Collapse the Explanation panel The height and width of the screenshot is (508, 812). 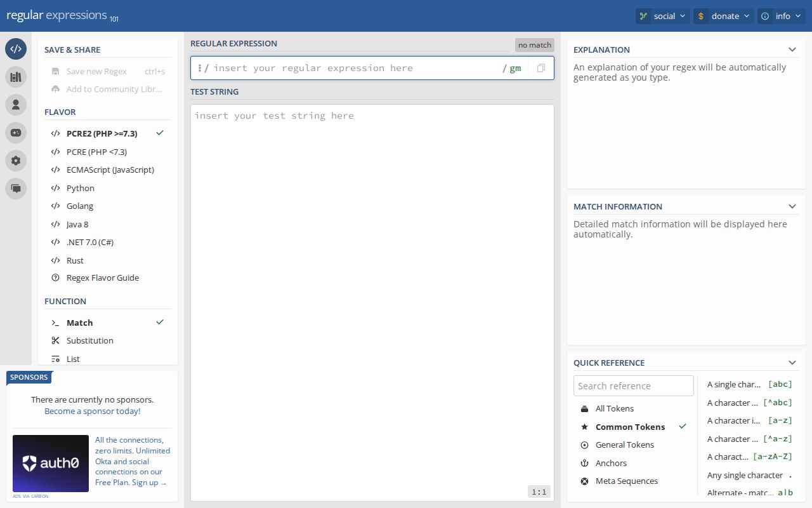point(792,49)
